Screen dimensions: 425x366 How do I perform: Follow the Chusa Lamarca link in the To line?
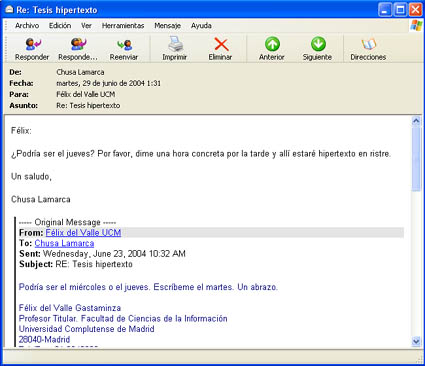(x=64, y=243)
